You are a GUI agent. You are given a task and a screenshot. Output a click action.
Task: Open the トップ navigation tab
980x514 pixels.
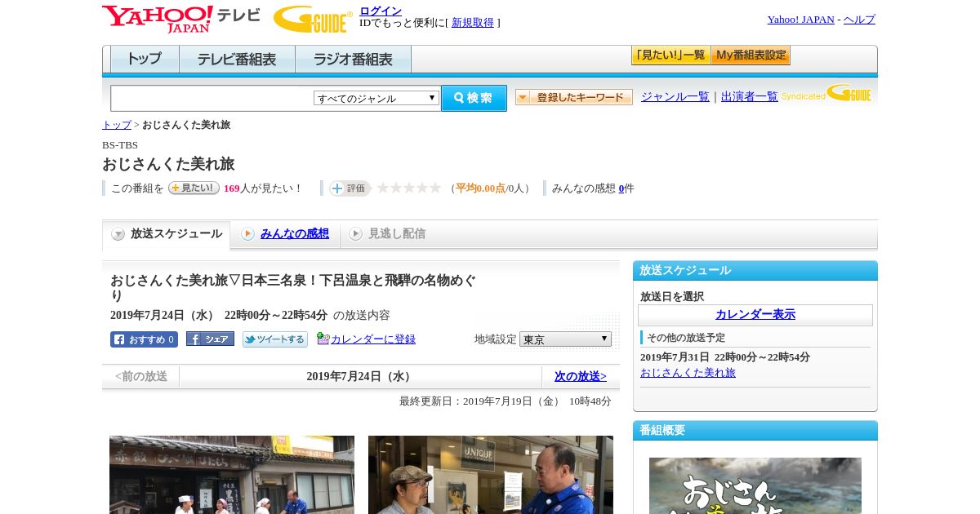coord(145,60)
